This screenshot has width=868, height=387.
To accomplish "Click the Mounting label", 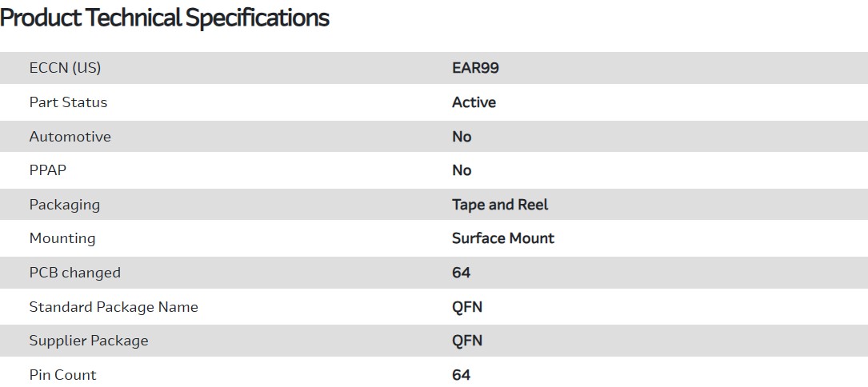I will tap(62, 238).
